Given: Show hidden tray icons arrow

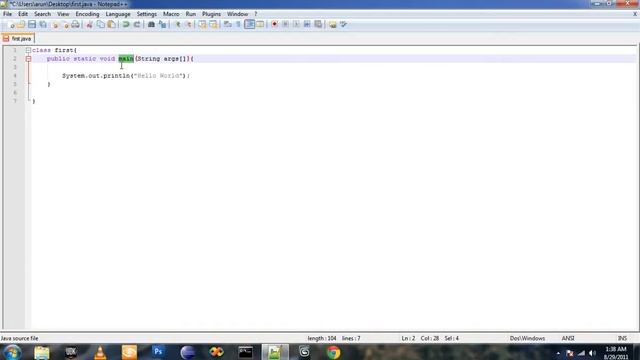Looking at the screenshot, I should [x=558, y=353].
